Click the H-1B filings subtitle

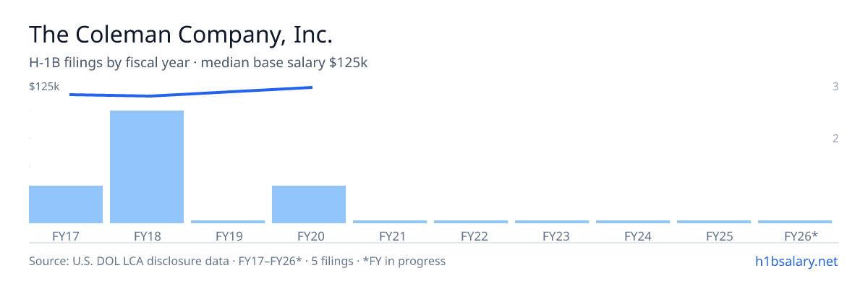coord(199,64)
